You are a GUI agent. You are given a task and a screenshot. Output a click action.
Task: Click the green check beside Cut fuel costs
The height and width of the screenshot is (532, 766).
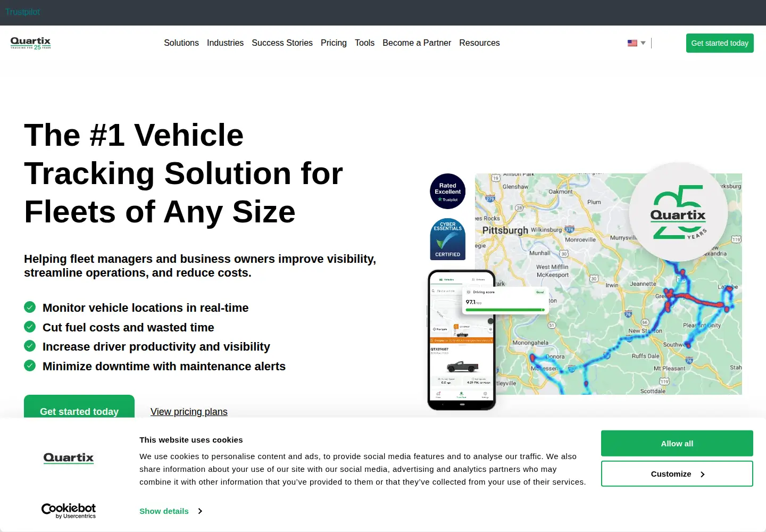coord(30,327)
